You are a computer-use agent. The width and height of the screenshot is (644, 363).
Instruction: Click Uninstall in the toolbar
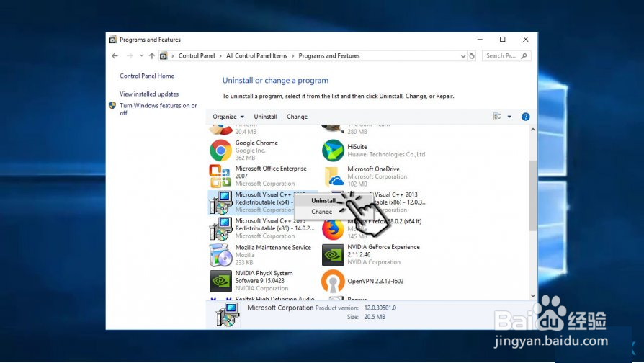[265, 117]
